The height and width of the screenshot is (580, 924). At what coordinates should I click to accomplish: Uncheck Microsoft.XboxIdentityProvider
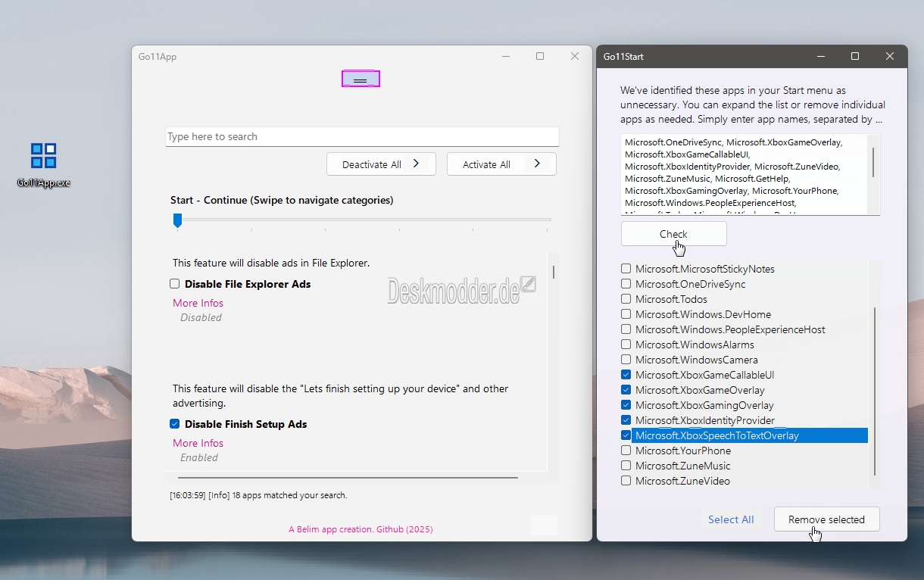pyautogui.click(x=626, y=420)
